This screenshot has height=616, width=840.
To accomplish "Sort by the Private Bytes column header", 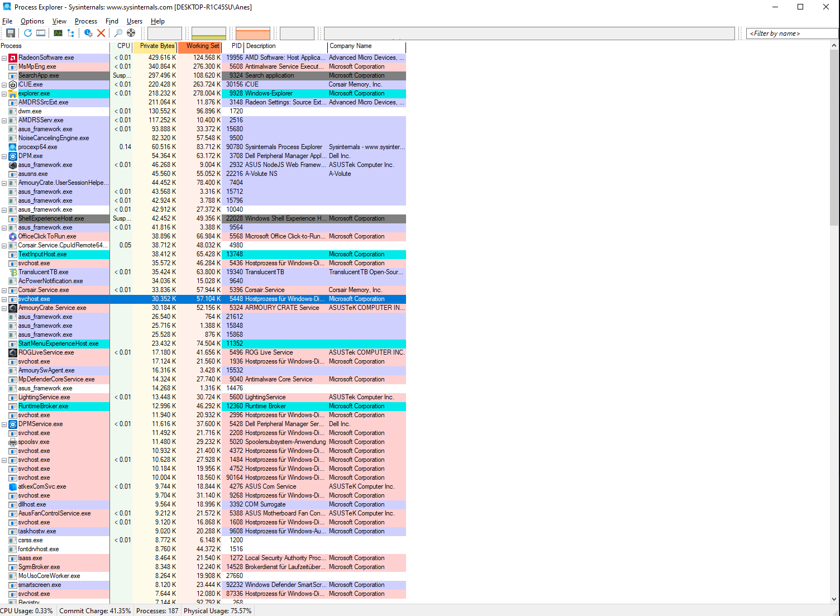I will coord(155,46).
